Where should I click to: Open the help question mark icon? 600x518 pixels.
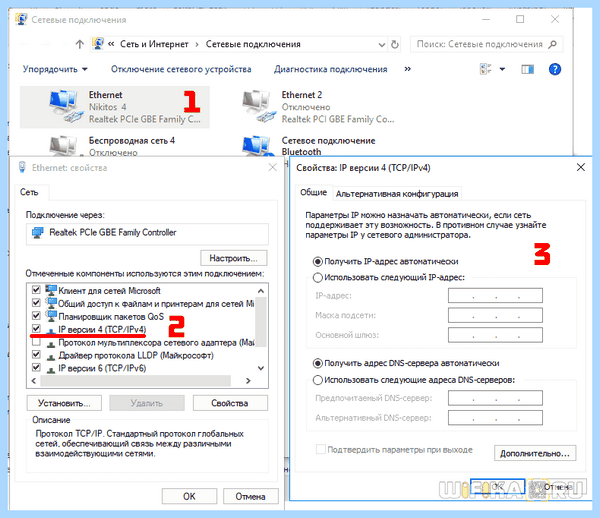(554, 69)
